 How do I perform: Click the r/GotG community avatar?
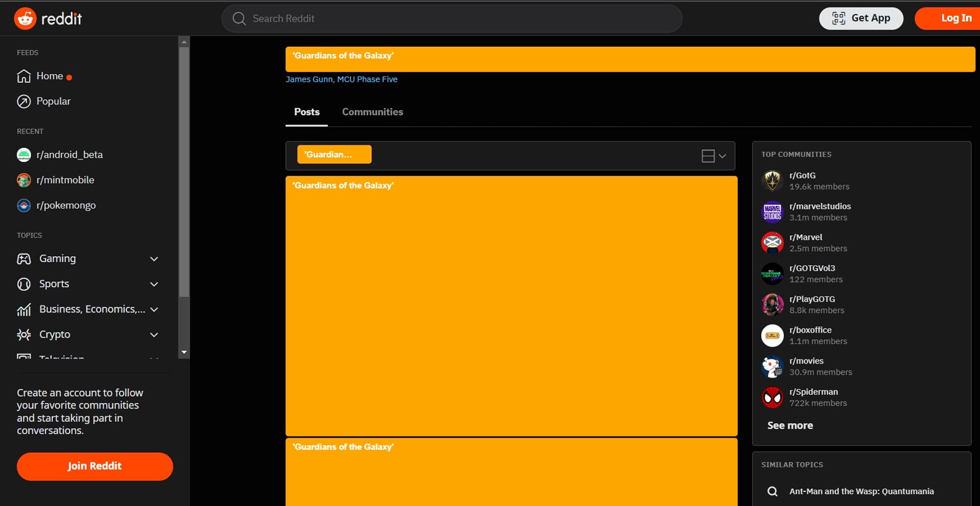pos(772,181)
